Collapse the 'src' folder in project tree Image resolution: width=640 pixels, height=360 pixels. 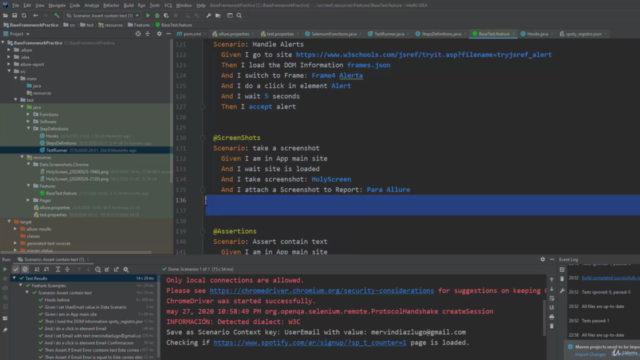click(x=9, y=71)
